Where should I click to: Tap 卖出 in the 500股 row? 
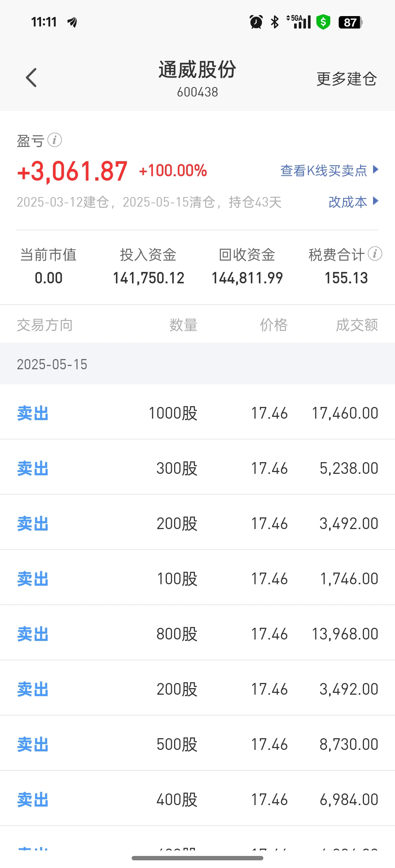tap(33, 744)
